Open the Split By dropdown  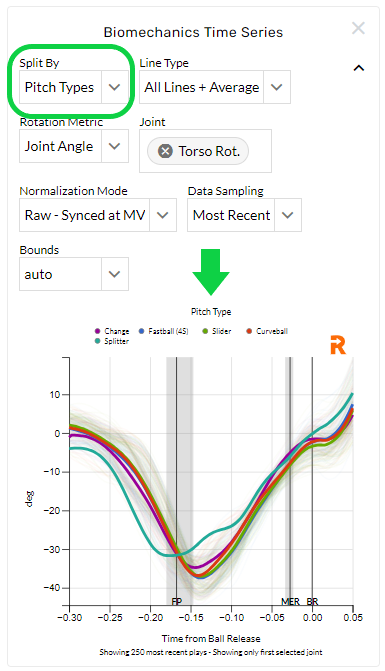74,87
